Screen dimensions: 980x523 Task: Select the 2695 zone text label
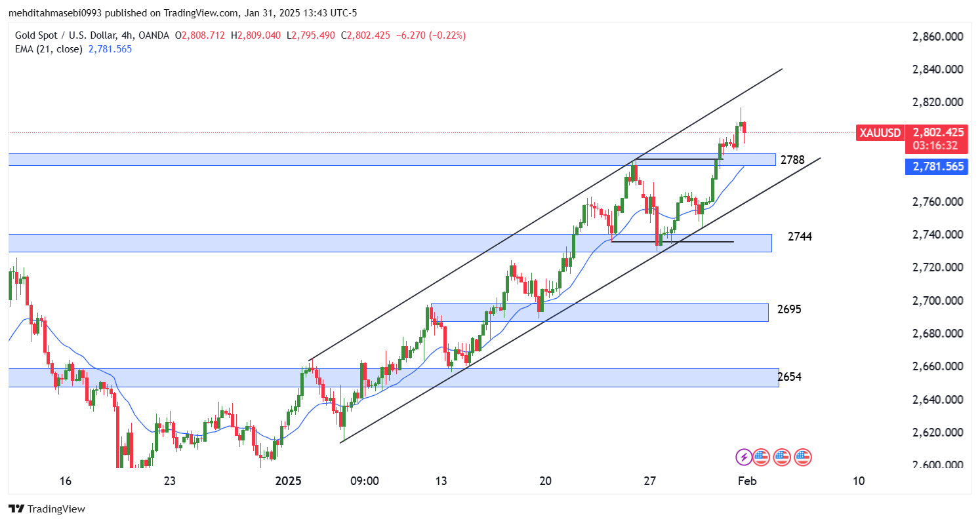point(789,309)
